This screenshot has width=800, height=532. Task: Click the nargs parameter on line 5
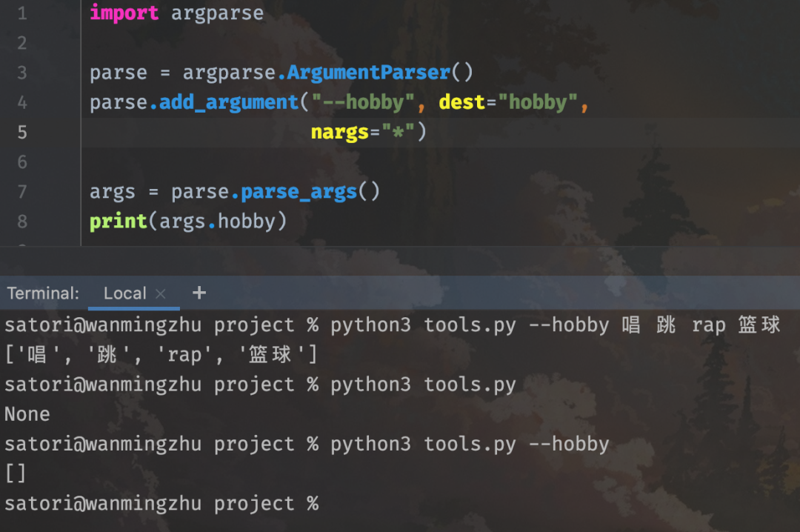click(x=340, y=131)
